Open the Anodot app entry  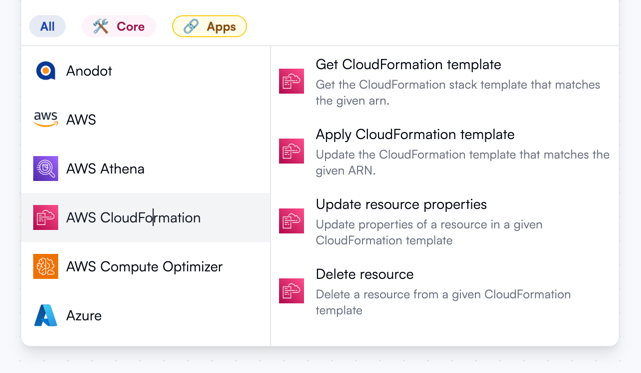pos(146,71)
